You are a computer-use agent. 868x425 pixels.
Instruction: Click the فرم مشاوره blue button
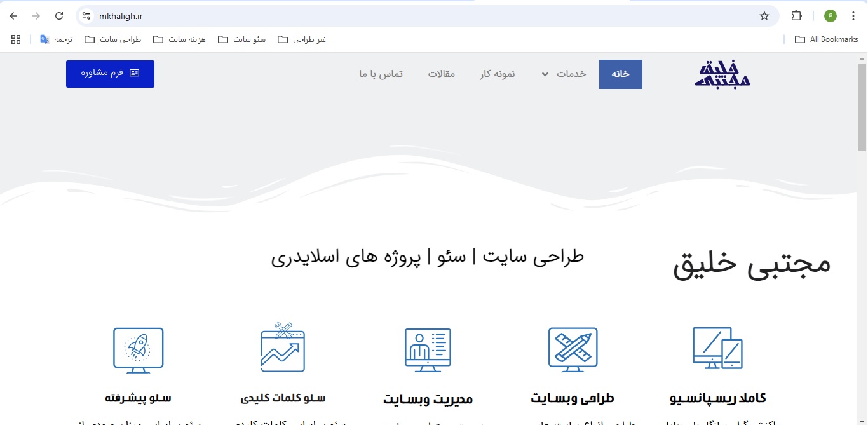tap(110, 74)
